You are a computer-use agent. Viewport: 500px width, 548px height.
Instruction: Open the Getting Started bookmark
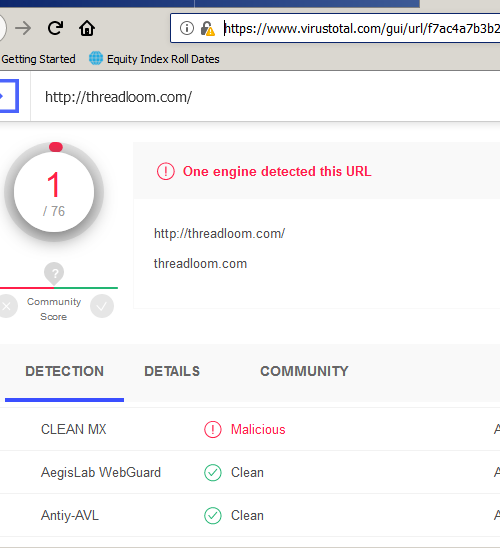(38, 59)
